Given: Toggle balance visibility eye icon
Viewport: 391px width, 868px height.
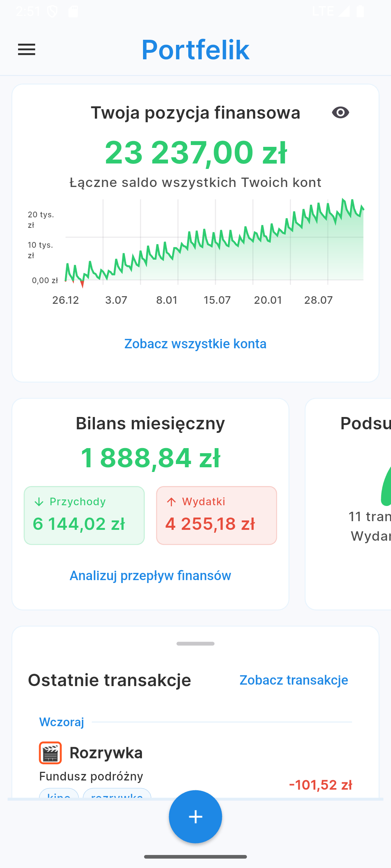Looking at the screenshot, I should [340, 113].
